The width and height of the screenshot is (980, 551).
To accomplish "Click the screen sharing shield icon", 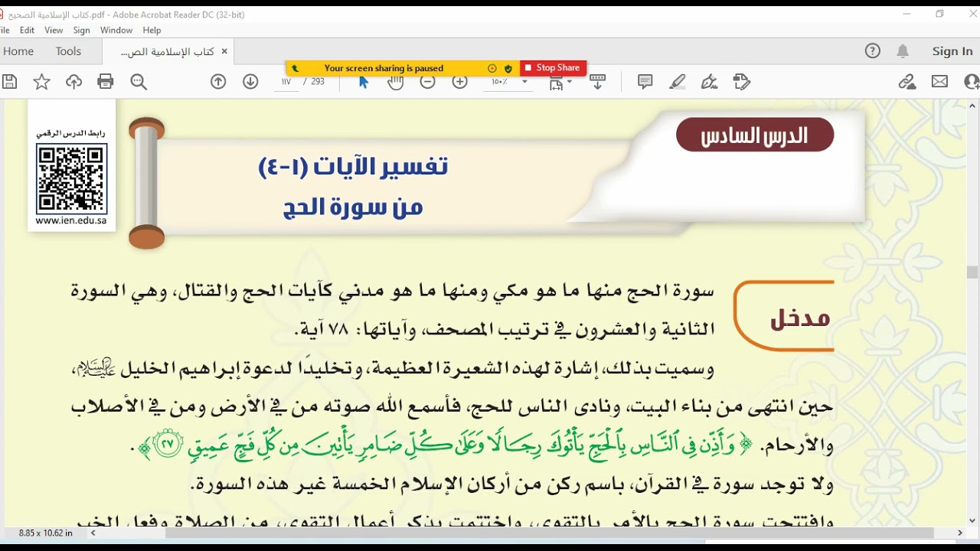I will pyautogui.click(x=508, y=68).
